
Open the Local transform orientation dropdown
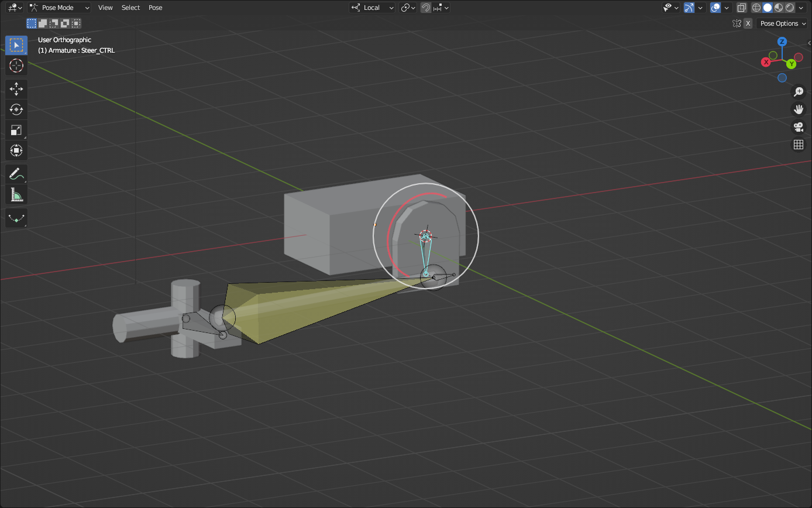point(373,8)
